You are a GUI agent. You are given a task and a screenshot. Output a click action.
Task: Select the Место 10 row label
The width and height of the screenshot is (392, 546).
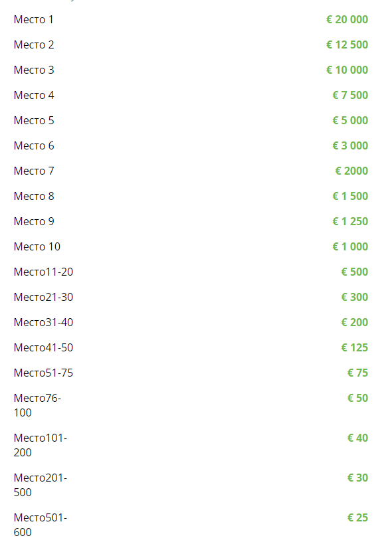click(37, 246)
